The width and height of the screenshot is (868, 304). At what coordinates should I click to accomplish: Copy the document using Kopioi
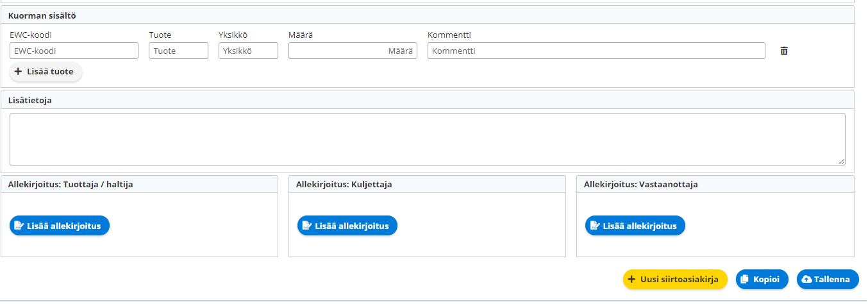click(762, 280)
